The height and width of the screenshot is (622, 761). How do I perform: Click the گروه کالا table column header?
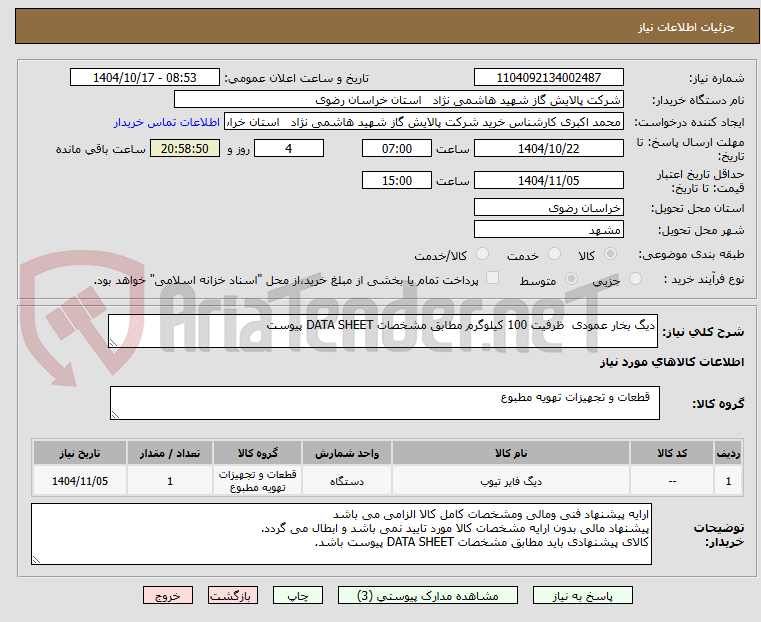(257, 453)
